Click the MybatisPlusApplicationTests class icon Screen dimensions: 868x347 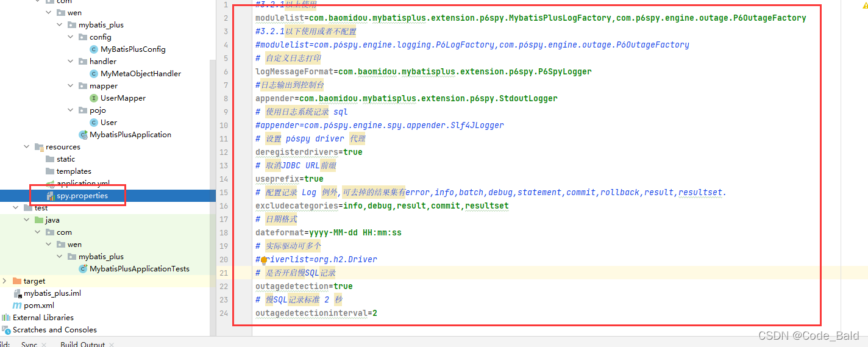pyautogui.click(x=83, y=269)
